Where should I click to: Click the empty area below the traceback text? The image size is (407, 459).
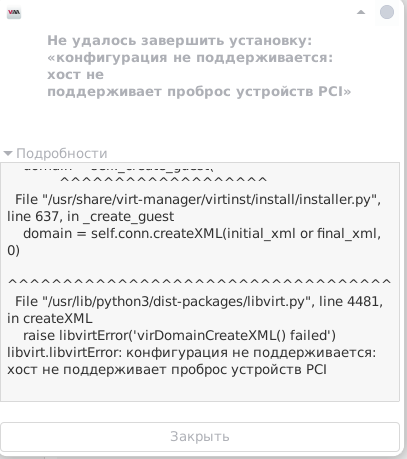click(x=200, y=389)
